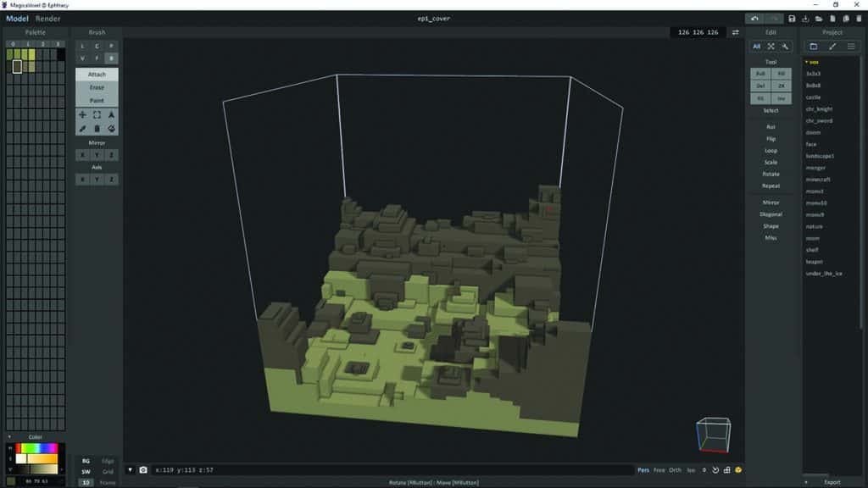Viewport: 868px width, 488px height.
Task: Click the reset camera rotation icon
Action: pyautogui.click(x=715, y=470)
